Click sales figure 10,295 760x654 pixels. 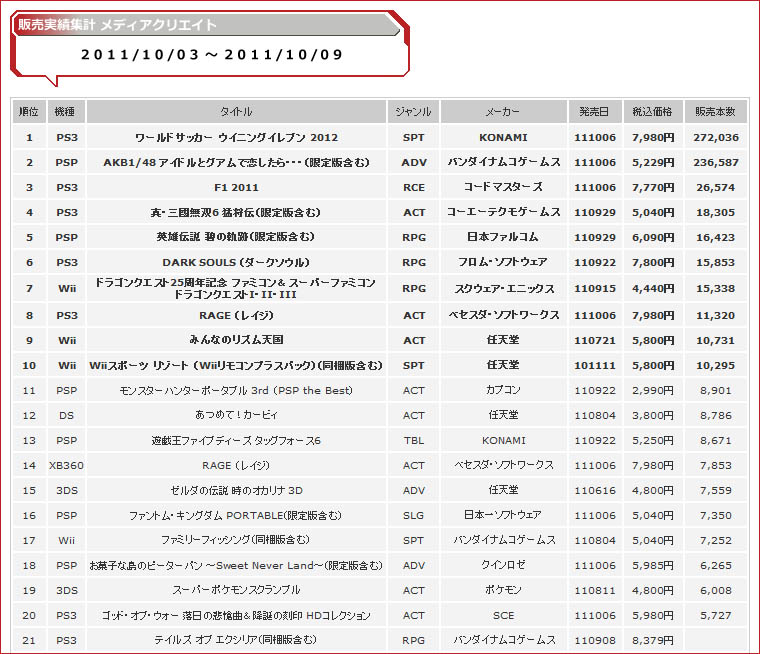(x=716, y=366)
